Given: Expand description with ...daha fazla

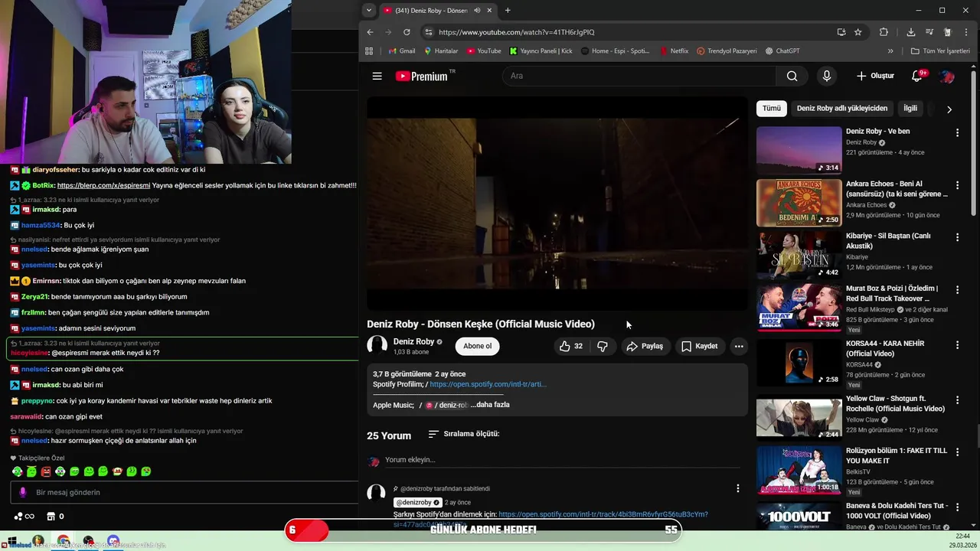Looking at the screenshot, I should 490,405.
